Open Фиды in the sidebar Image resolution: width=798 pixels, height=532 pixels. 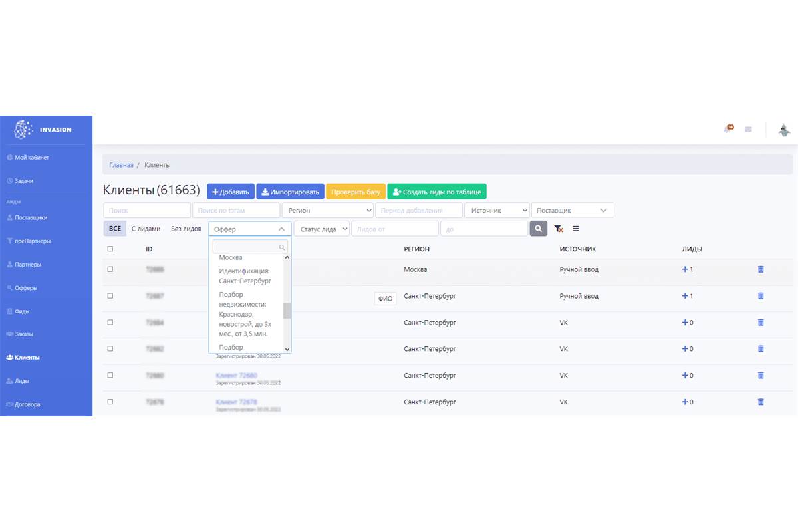(x=18, y=311)
